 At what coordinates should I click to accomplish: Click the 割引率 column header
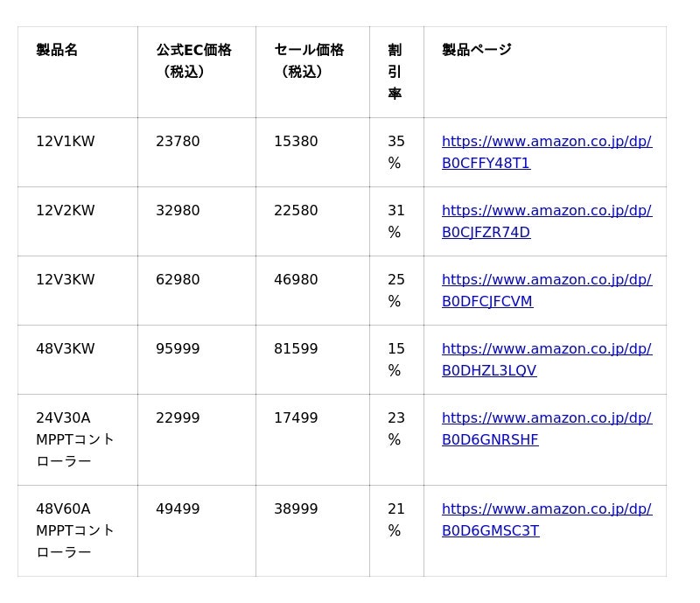tap(395, 72)
